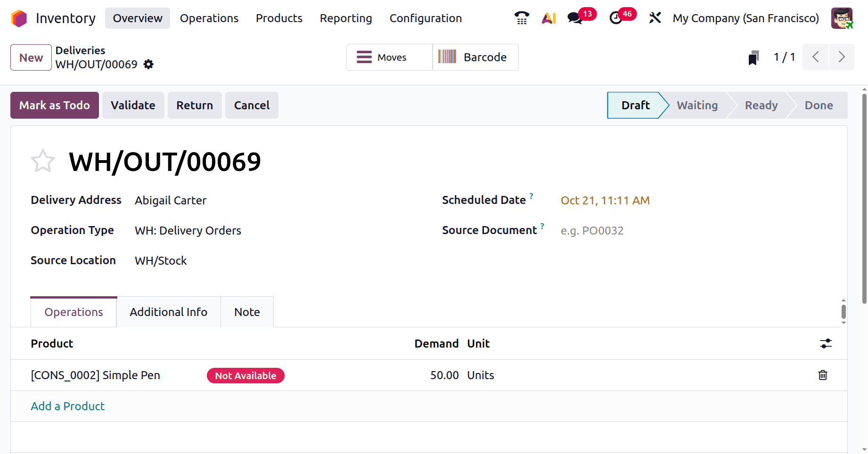
Task: Click the debug tools wrench icon
Action: (x=655, y=18)
